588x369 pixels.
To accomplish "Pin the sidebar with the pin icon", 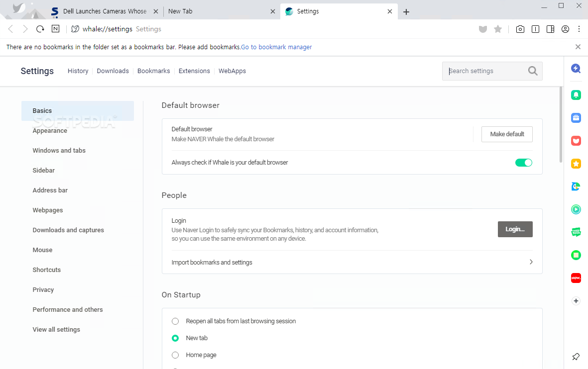I will tap(576, 356).
